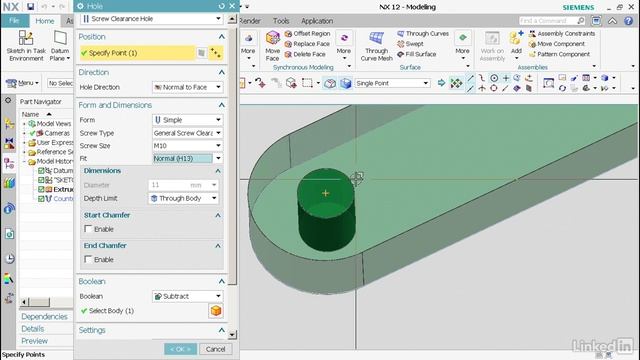Select Fill Surface command
Screen dimensions: 640x360
point(416,54)
